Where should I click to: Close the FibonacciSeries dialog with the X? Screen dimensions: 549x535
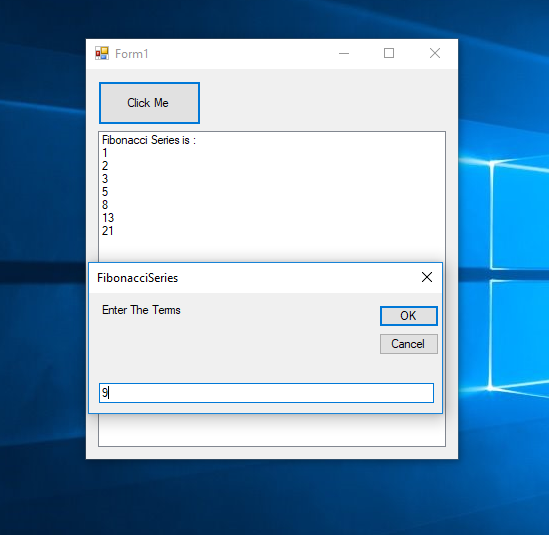(427, 277)
